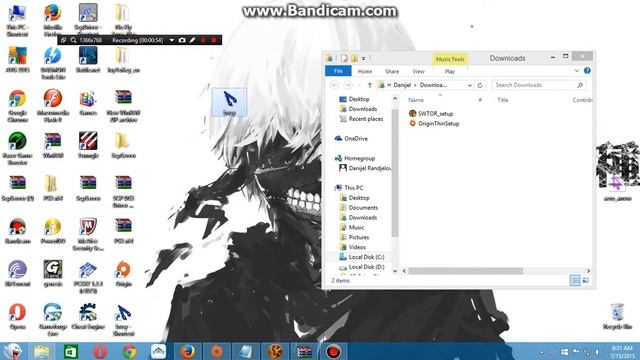Open the View ribbon tab
Screen dimensions: 640x360
point(418,71)
